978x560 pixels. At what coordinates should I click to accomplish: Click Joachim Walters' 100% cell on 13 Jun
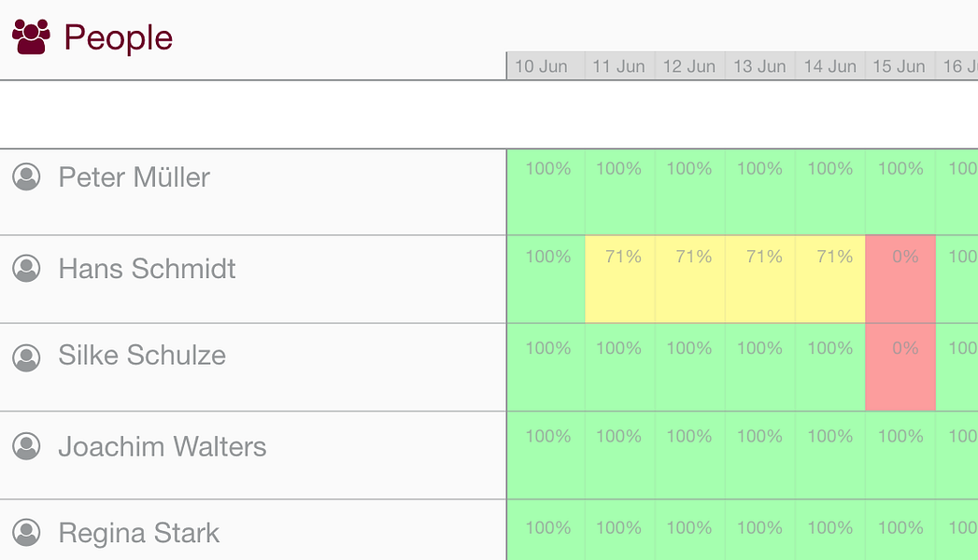(759, 455)
